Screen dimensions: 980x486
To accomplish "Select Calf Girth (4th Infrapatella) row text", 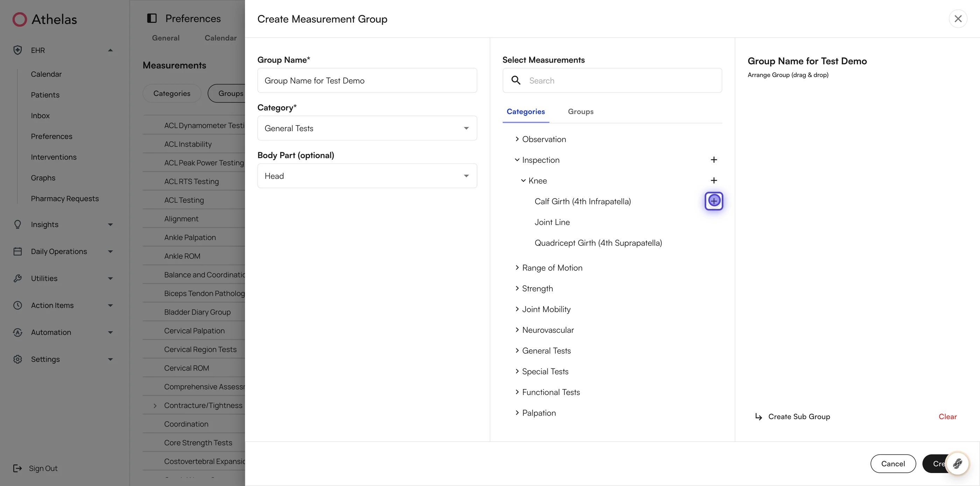I will tap(582, 201).
